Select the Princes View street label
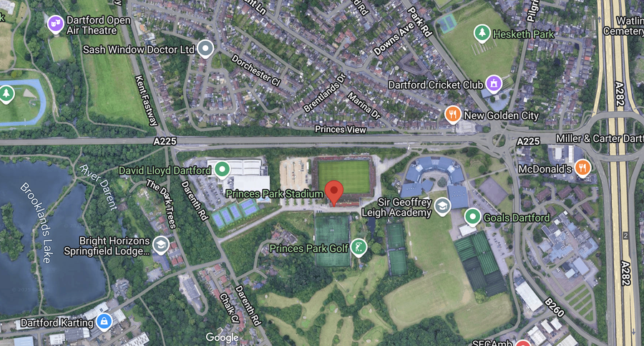This screenshot has height=346, width=644. point(340,129)
